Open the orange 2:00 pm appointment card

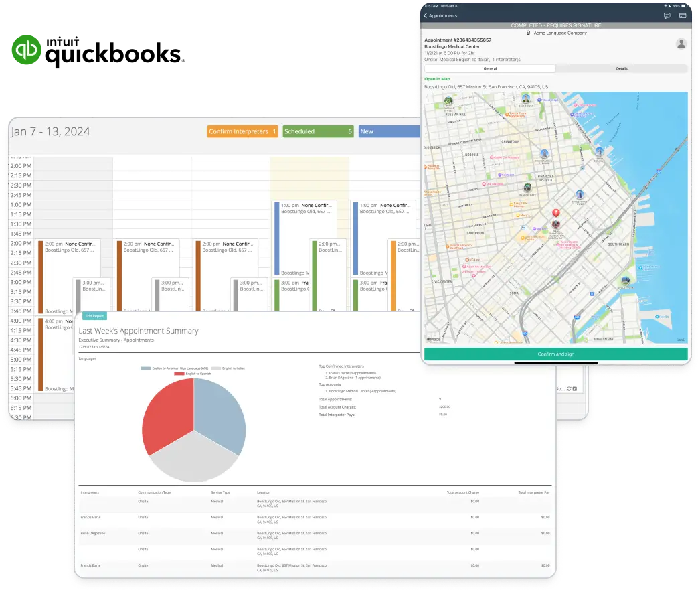click(x=404, y=275)
